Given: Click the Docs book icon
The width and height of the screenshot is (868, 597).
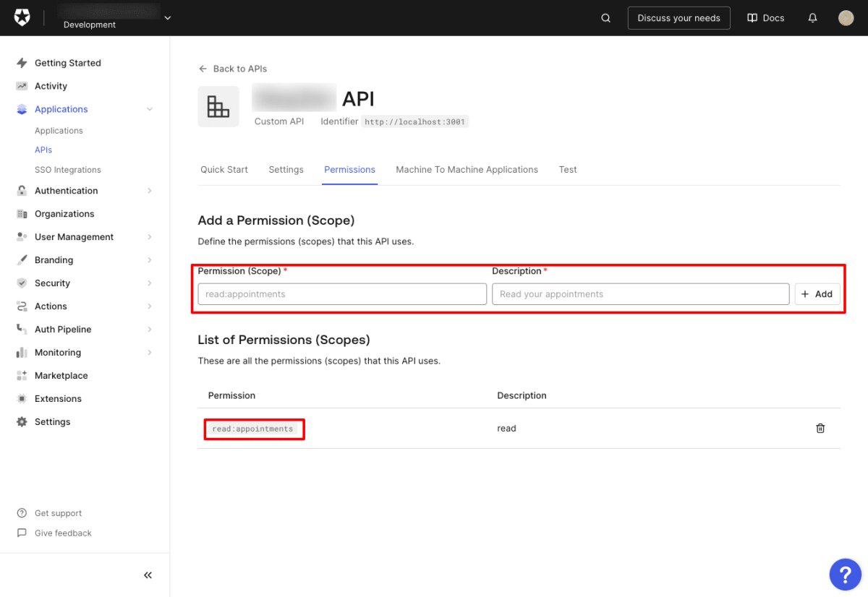Looking at the screenshot, I should pos(752,18).
